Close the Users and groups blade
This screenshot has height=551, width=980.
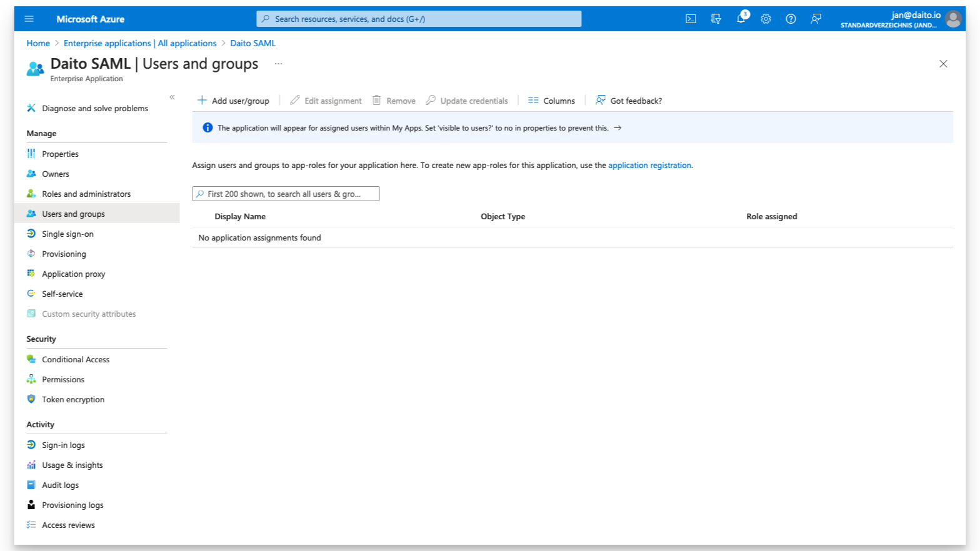pyautogui.click(x=943, y=64)
